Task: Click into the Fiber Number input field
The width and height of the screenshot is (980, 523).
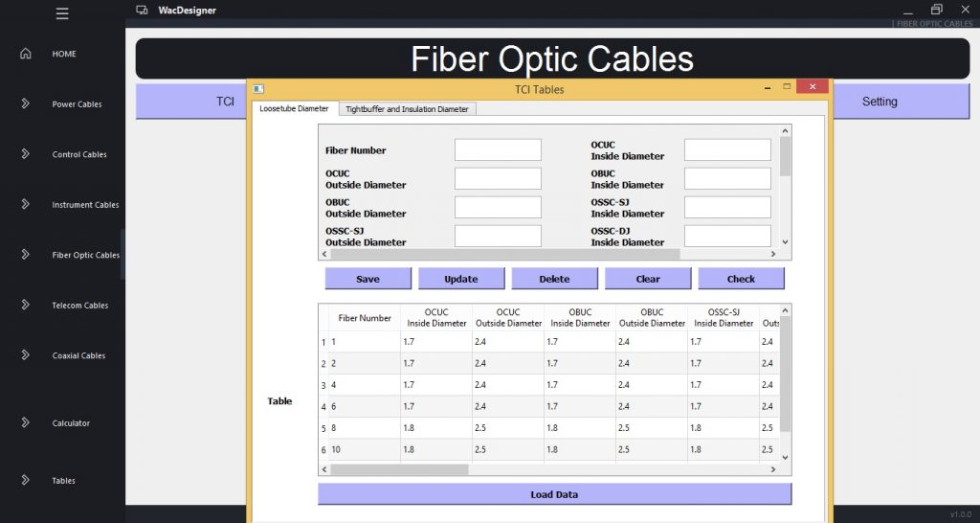Action: (498, 150)
